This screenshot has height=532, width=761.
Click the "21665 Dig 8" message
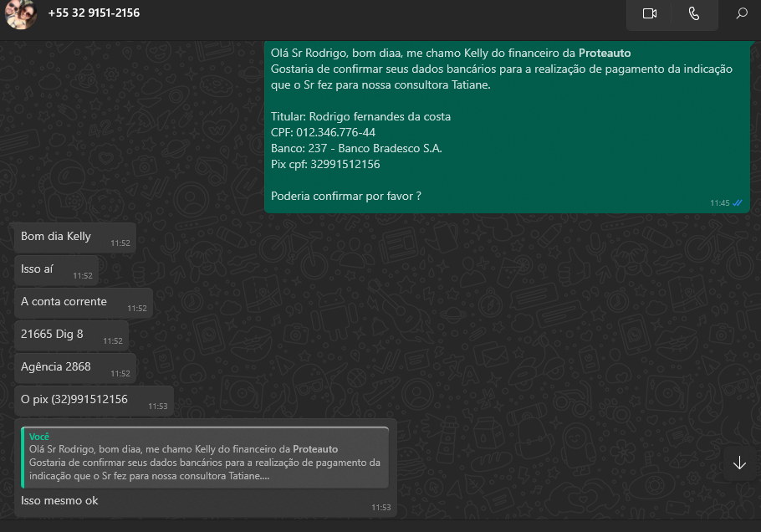[52, 335]
